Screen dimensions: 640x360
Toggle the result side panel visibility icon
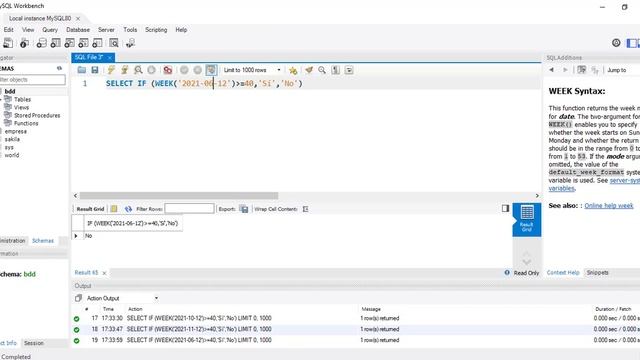click(505, 208)
